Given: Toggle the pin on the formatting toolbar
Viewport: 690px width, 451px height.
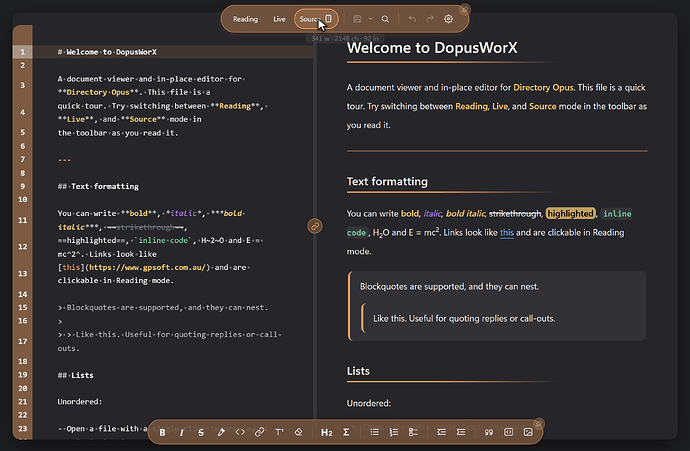Looking at the screenshot, I should [x=539, y=423].
